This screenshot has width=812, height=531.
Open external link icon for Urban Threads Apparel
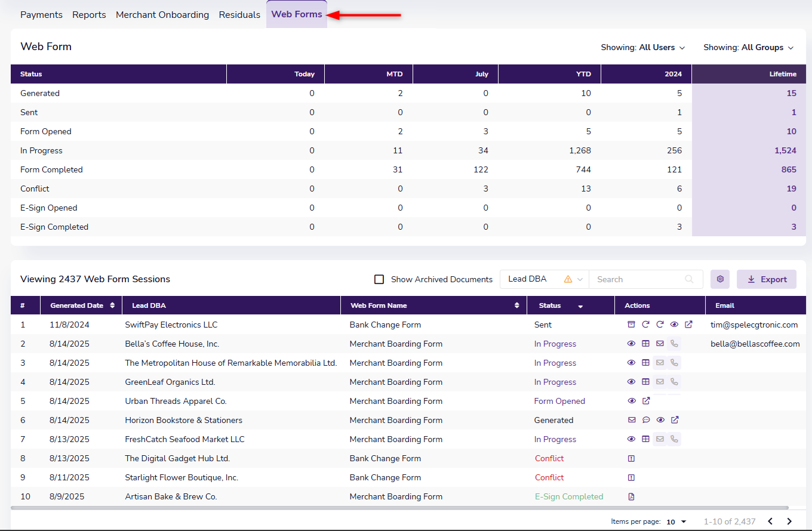(x=646, y=401)
